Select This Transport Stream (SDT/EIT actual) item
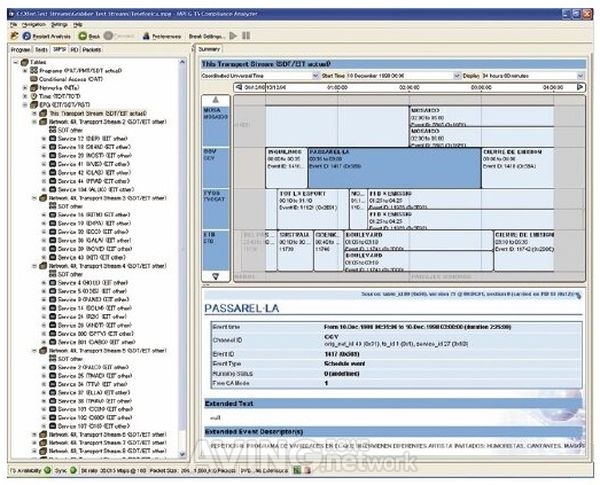Image resolution: width=600 pixels, height=485 pixels. [x=98, y=113]
